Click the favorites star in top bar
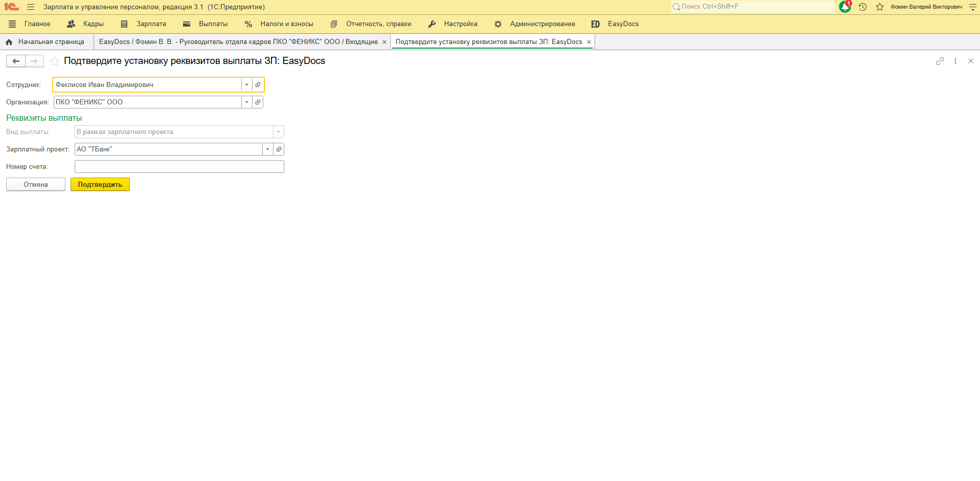 click(x=880, y=7)
